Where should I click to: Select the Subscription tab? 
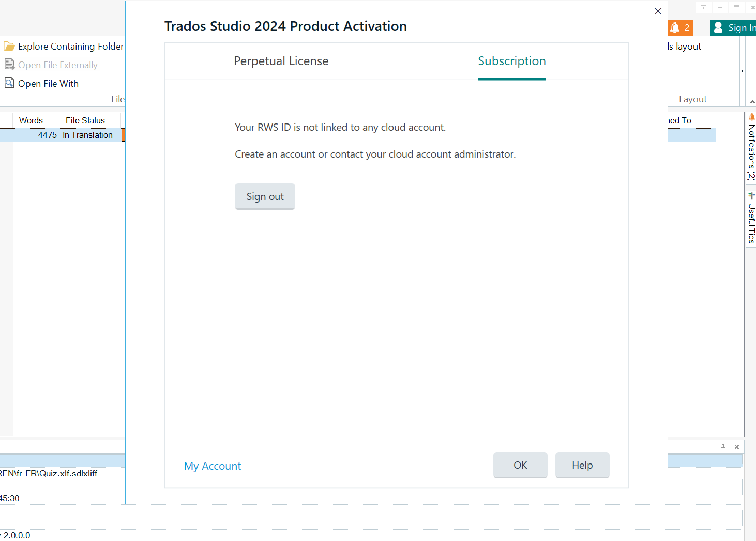511,61
